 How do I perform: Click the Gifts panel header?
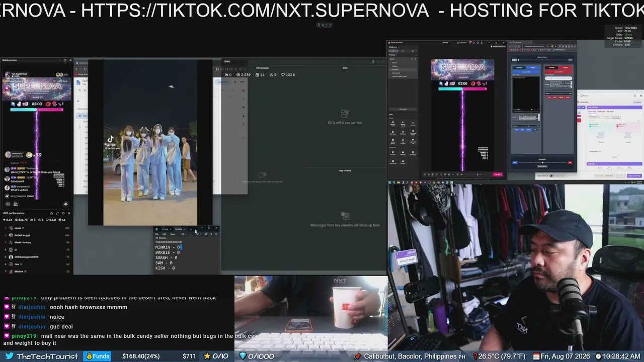click(345, 68)
